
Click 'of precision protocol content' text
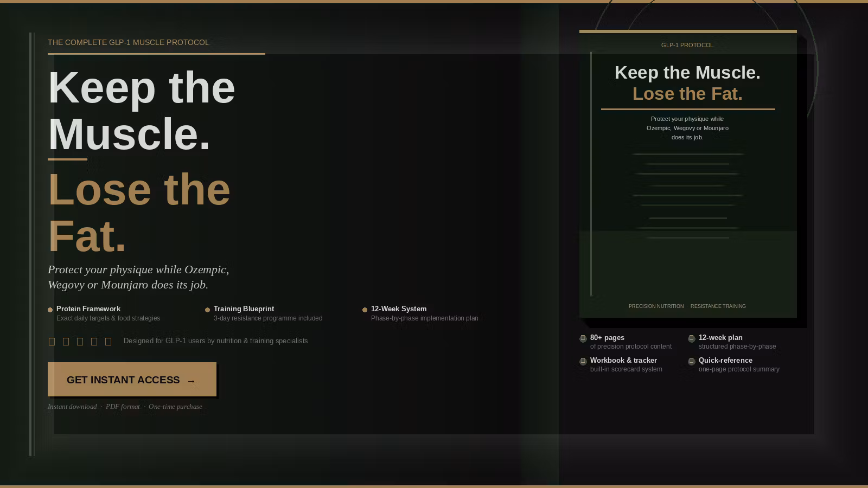coord(631,346)
